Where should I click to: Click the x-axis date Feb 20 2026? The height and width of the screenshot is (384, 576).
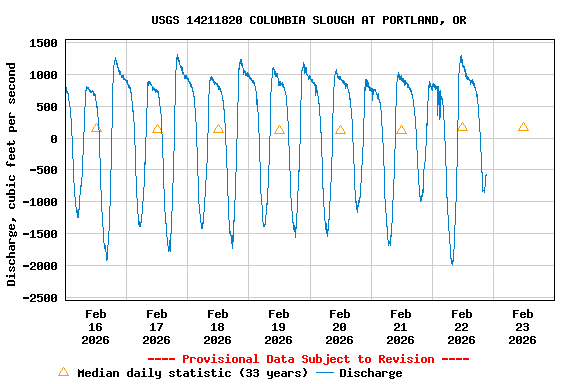[339, 327]
